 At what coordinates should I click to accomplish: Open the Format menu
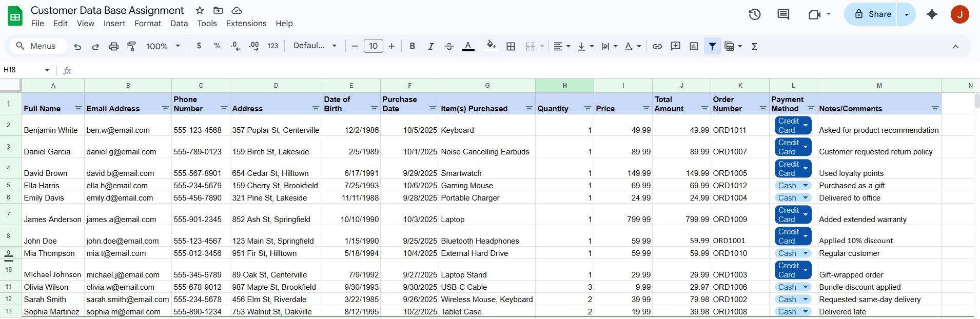click(147, 24)
